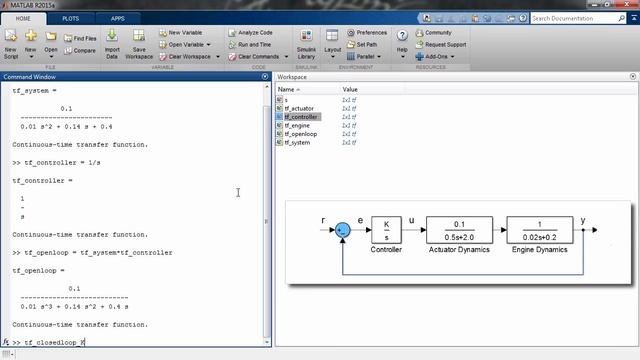Viewport: 640px width, 360px height.
Task: Expand the New dropdown arrow
Action: point(31,57)
